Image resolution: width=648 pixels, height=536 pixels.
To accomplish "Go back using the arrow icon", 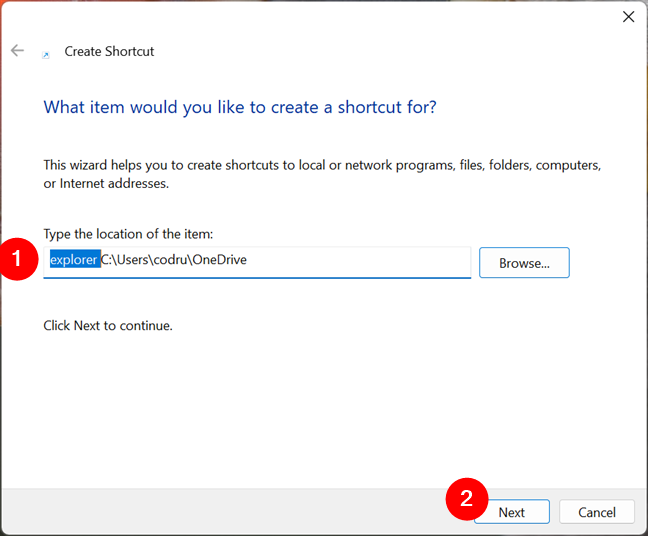I will tap(17, 50).
